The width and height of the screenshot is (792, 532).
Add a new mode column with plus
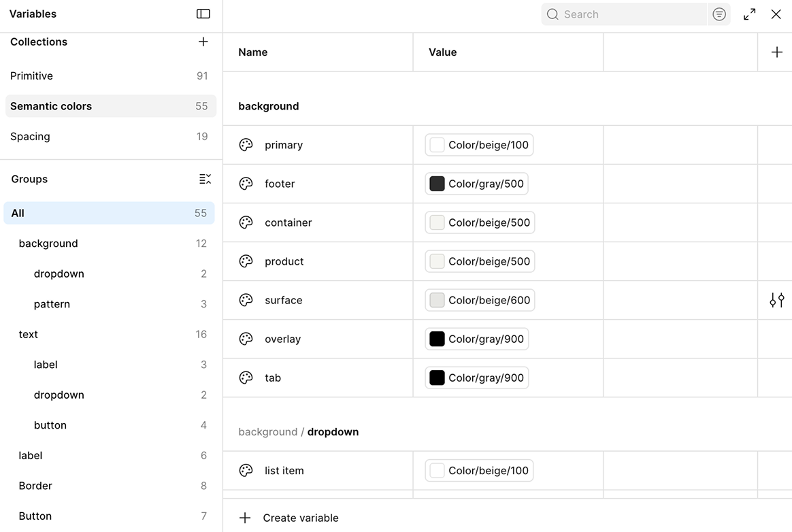pyautogui.click(x=777, y=52)
